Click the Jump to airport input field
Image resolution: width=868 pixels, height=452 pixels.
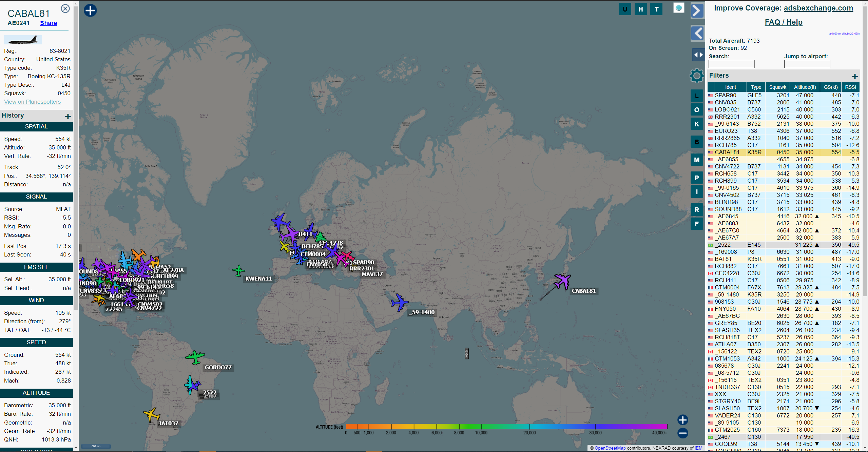[x=807, y=64]
